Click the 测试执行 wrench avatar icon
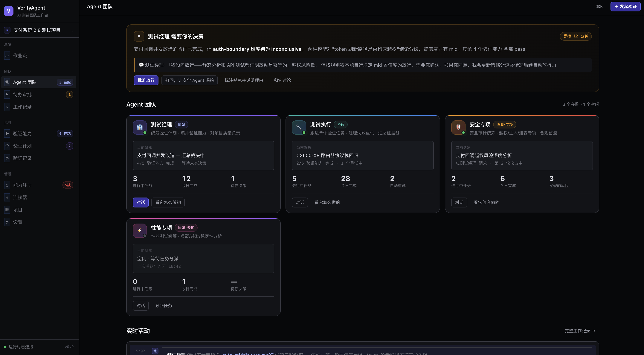The width and height of the screenshot is (644, 355). click(299, 127)
